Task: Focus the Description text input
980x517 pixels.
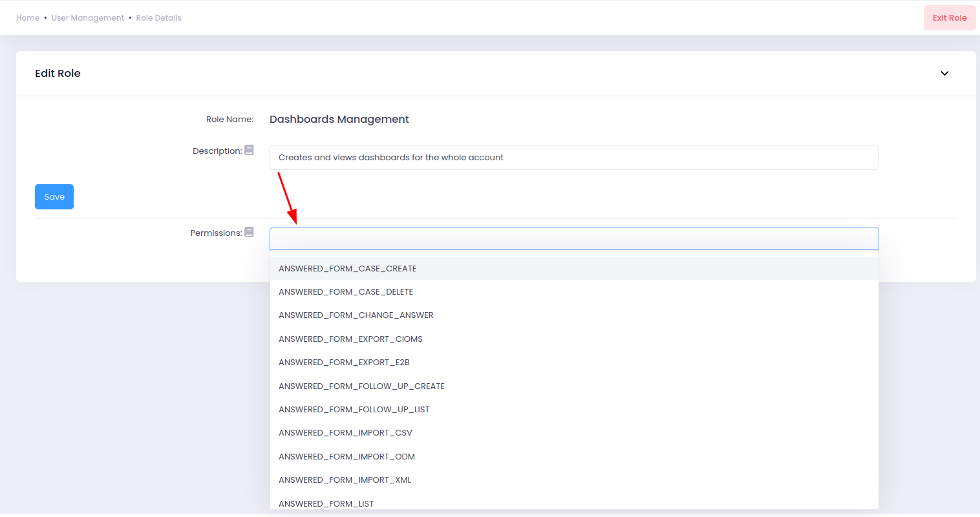Action: [574, 158]
